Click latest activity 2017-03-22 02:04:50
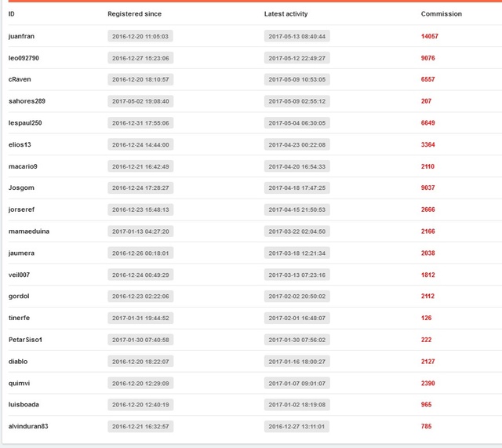 [x=297, y=231]
